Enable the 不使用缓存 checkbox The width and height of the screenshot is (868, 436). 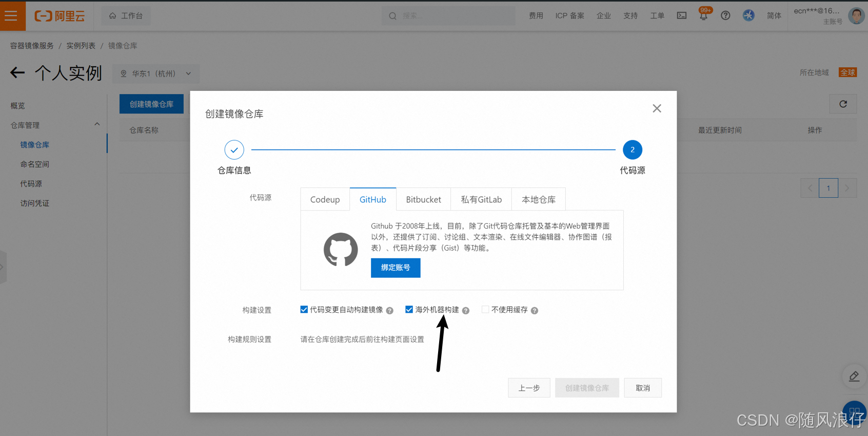click(485, 310)
